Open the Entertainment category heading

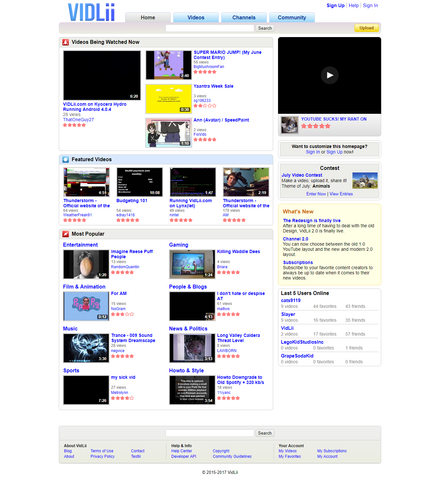pyautogui.click(x=80, y=245)
